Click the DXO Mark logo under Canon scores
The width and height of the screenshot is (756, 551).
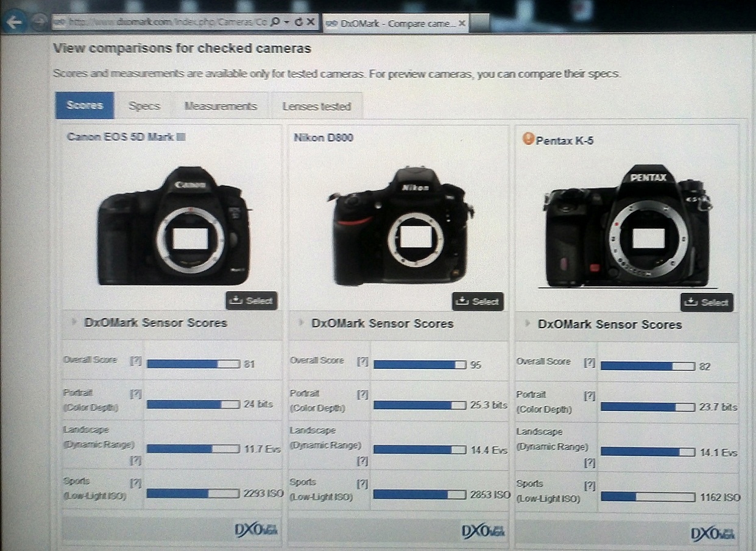pyautogui.click(x=256, y=530)
